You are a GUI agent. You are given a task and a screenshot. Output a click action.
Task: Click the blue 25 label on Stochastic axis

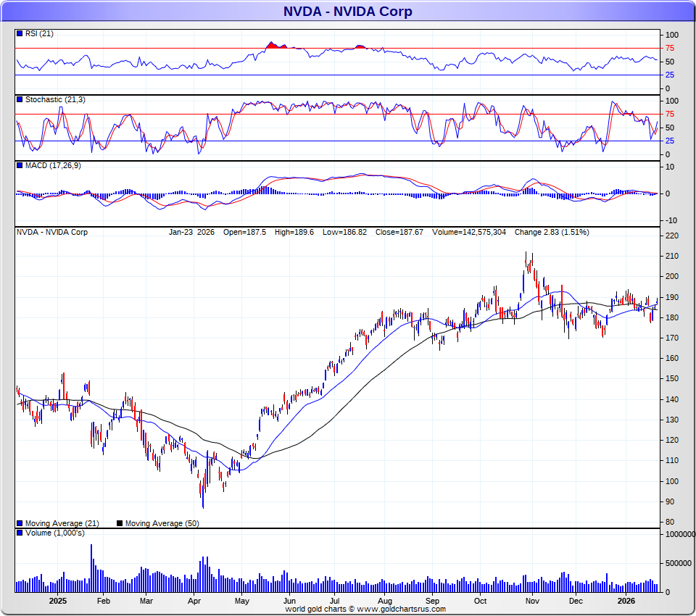[x=670, y=141]
